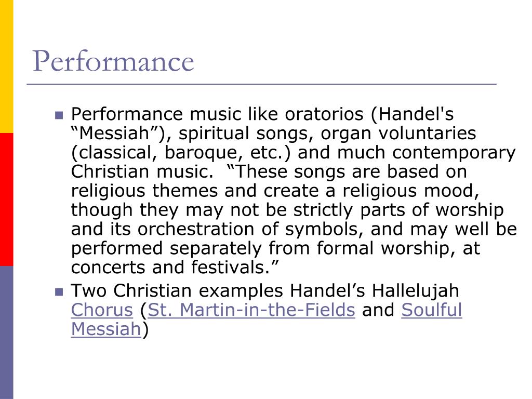The image size is (532, 399).
Task: Click the closing line concerts and festivals
Action: (175, 267)
